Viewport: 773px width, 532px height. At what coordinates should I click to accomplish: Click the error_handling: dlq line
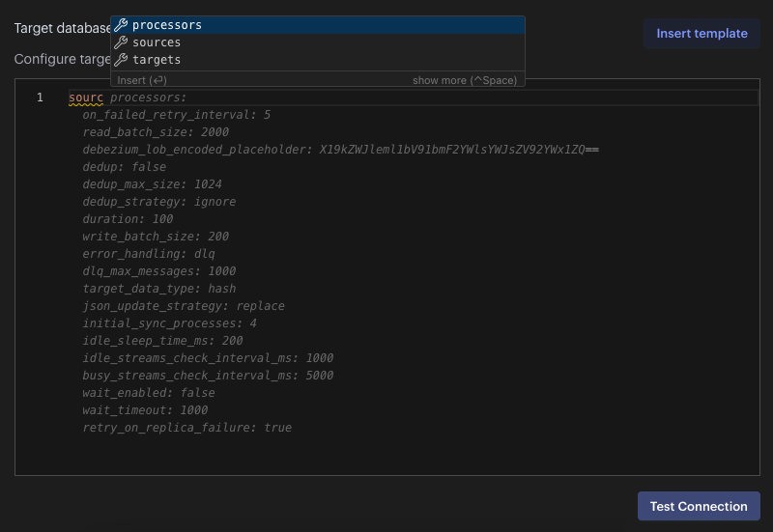(x=149, y=254)
